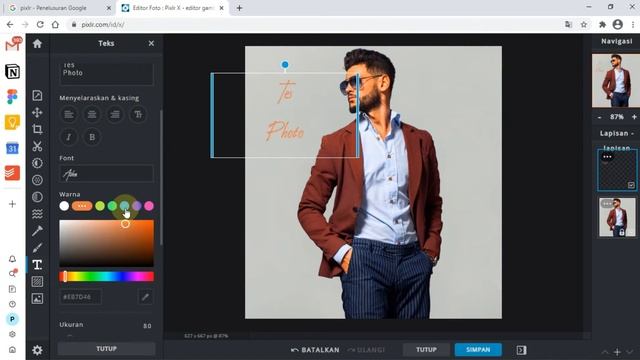This screenshot has width=640, height=360.
Task: Open Todoist sidebar icon
Action: tap(12, 173)
